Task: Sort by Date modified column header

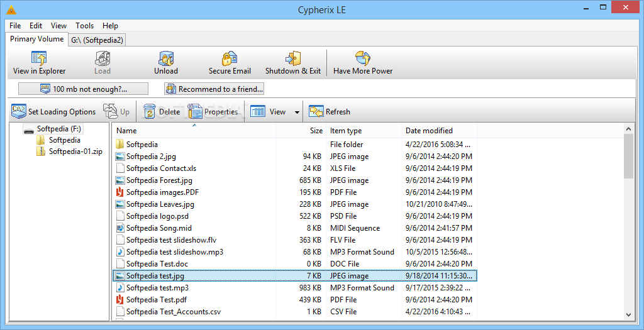Action: pyautogui.click(x=439, y=131)
